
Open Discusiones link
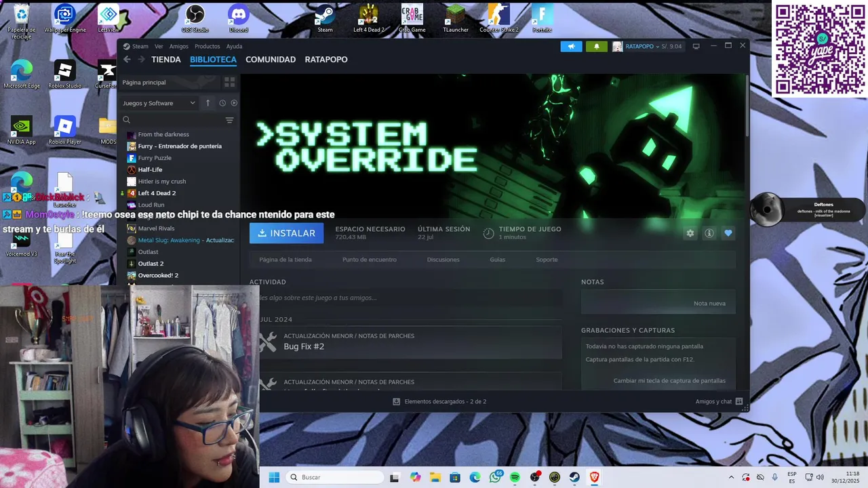pyautogui.click(x=443, y=260)
